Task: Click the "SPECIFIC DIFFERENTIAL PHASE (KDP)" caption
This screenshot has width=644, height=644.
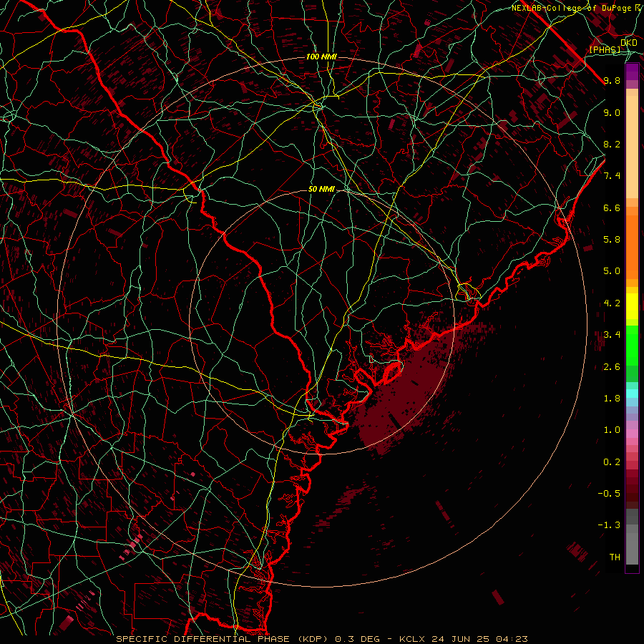Action: pos(222,639)
